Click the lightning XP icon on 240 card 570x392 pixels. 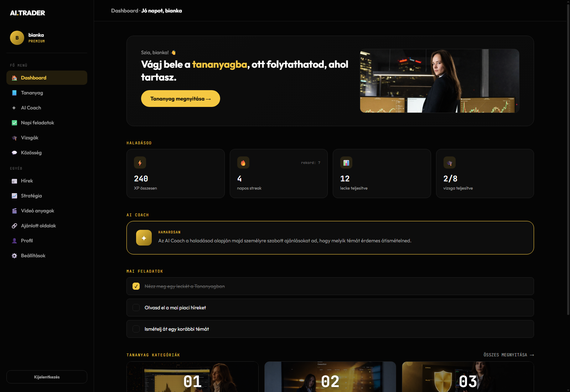(140, 163)
